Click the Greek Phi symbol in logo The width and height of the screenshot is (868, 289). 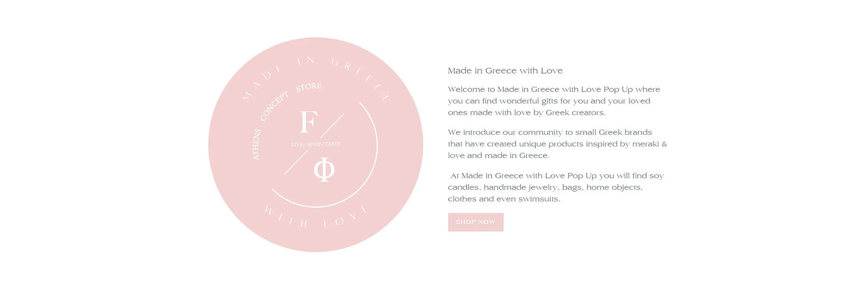324,169
